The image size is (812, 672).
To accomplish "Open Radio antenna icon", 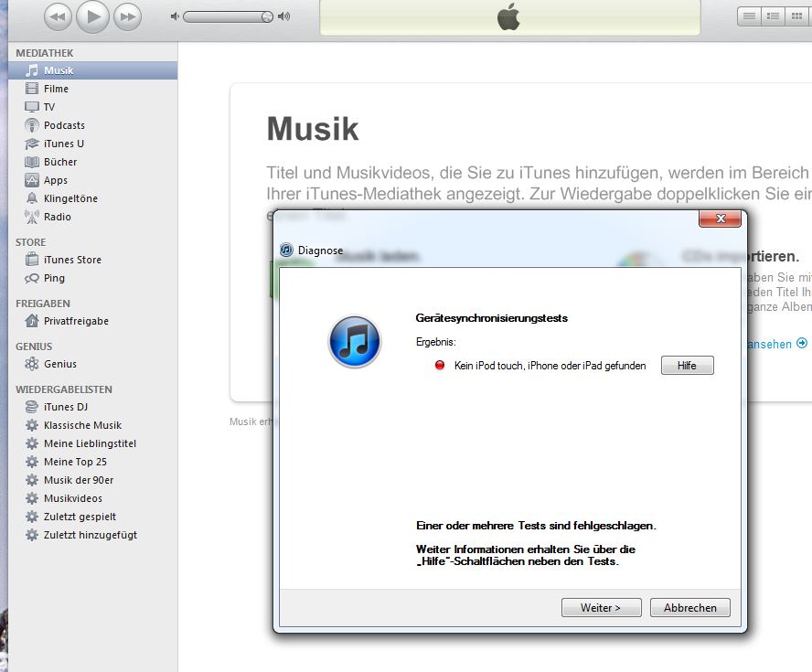I will 32,217.
